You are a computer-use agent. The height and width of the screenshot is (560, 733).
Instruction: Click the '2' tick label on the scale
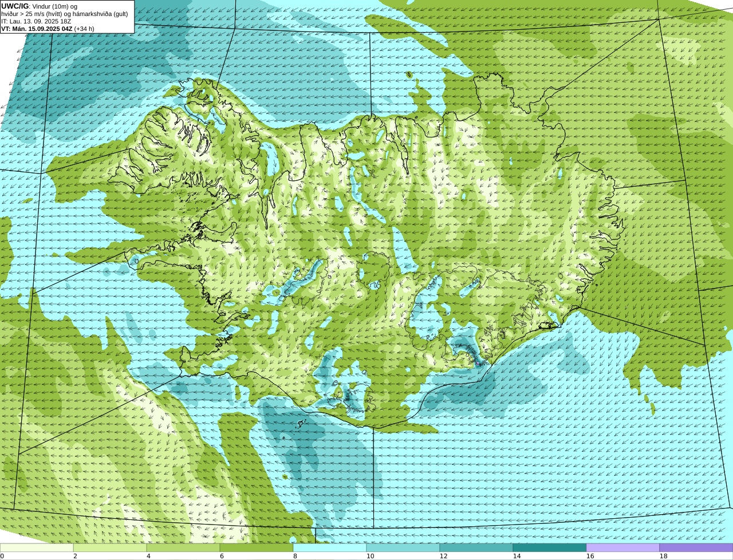coord(75,556)
